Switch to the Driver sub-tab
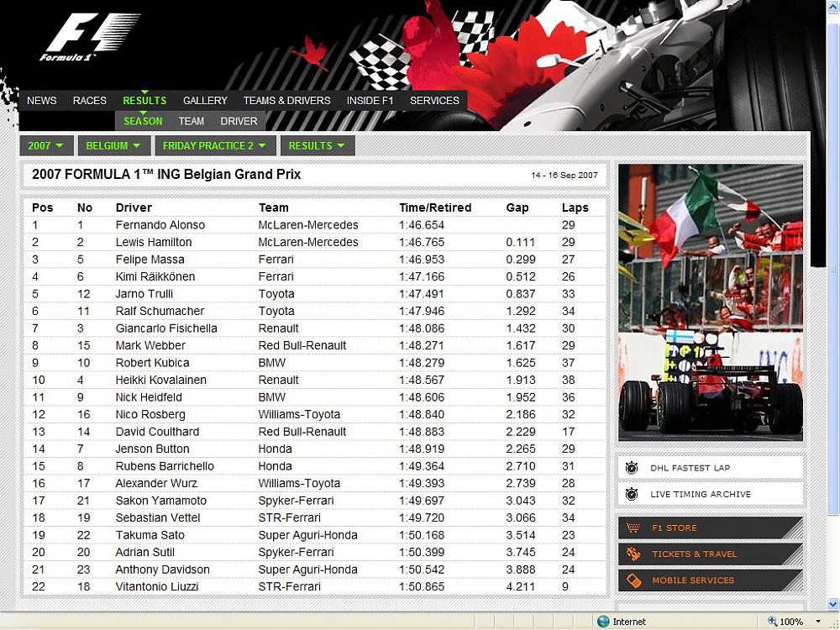Image resolution: width=840 pixels, height=630 pixels. coord(239,121)
